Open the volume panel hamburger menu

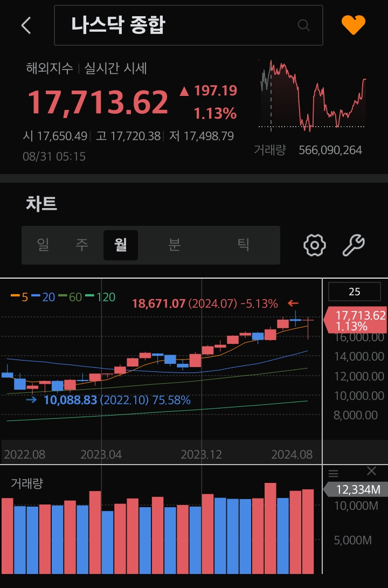coord(333,473)
